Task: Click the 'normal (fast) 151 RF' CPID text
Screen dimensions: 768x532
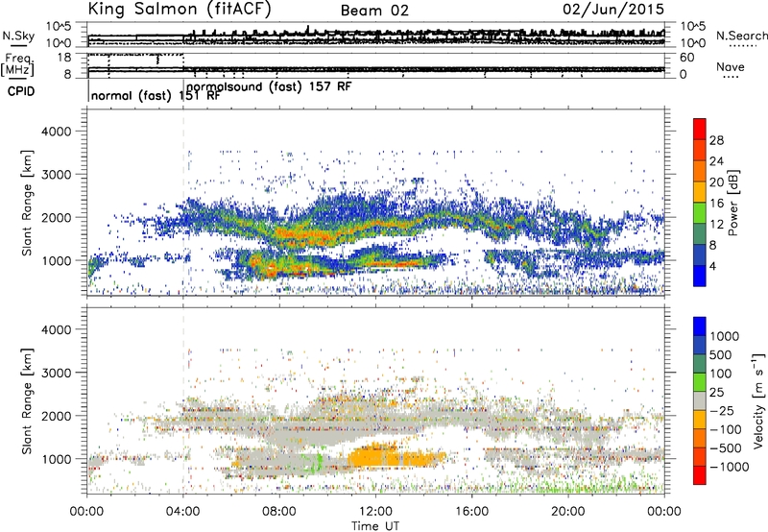Action: [x=156, y=95]
